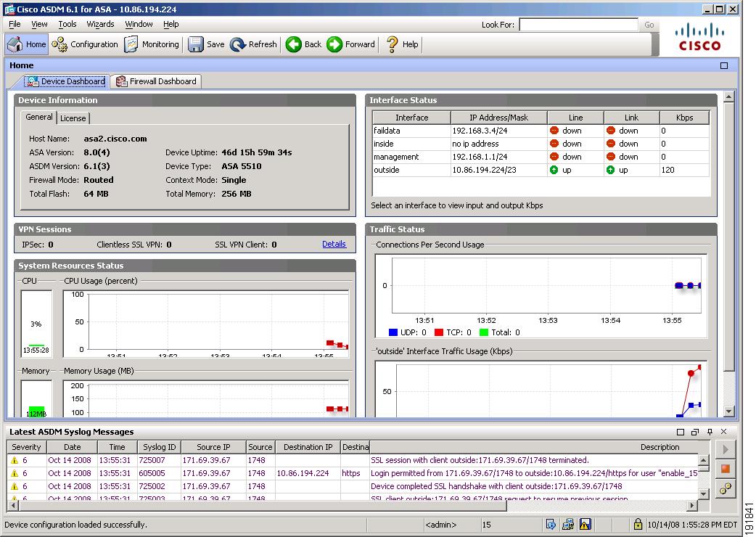The height and width of the screenshot is (537, 756).
Task: Resume syslog message updates with the play button
Action: [725, 450]
